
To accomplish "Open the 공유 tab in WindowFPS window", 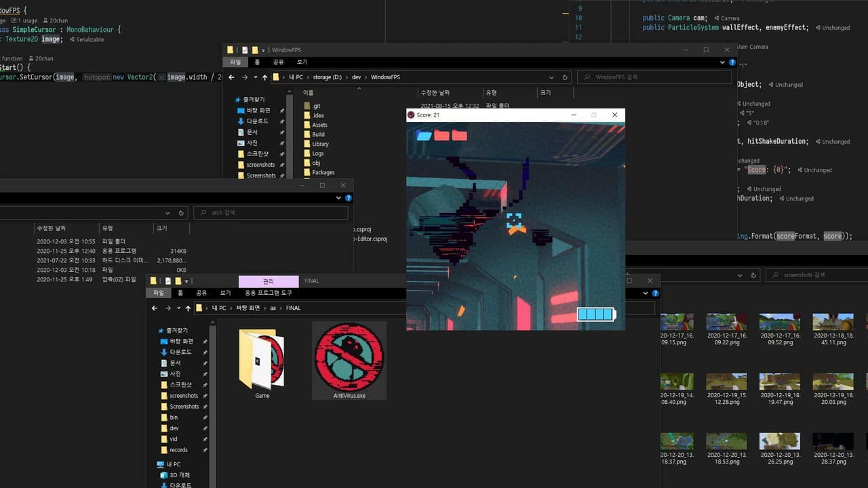I will [278, 62].
